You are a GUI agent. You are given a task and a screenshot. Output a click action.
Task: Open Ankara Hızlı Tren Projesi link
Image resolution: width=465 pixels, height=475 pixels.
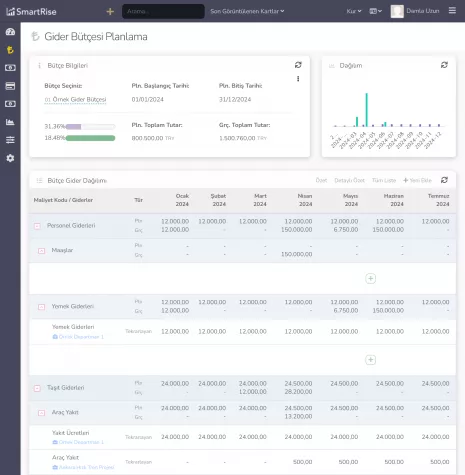click(x=83, y=467)
